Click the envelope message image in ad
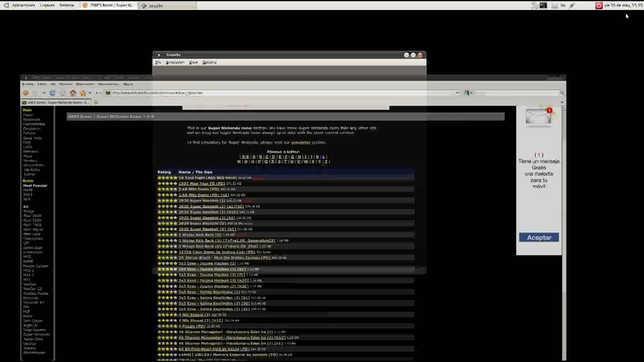 pyautogui.click(x=539, y=116)
